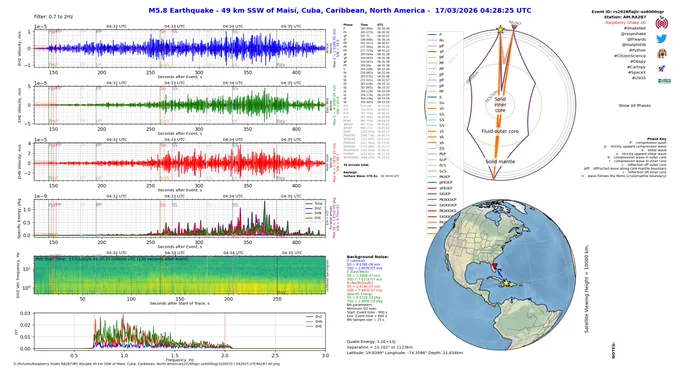This screenshot has height=369, width=680.
Task: Click the EHZ spectrogram panel
Action: click(x=180, y=275)
